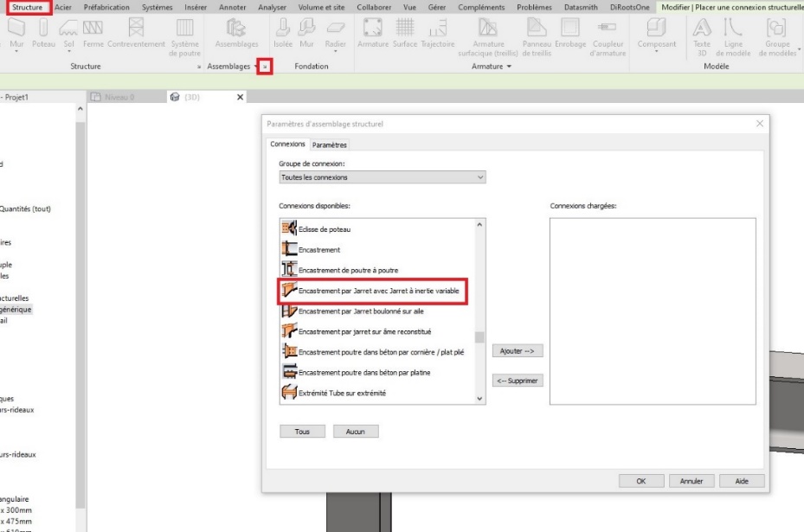Select the Groupe de modèles tool

(777, 37)
